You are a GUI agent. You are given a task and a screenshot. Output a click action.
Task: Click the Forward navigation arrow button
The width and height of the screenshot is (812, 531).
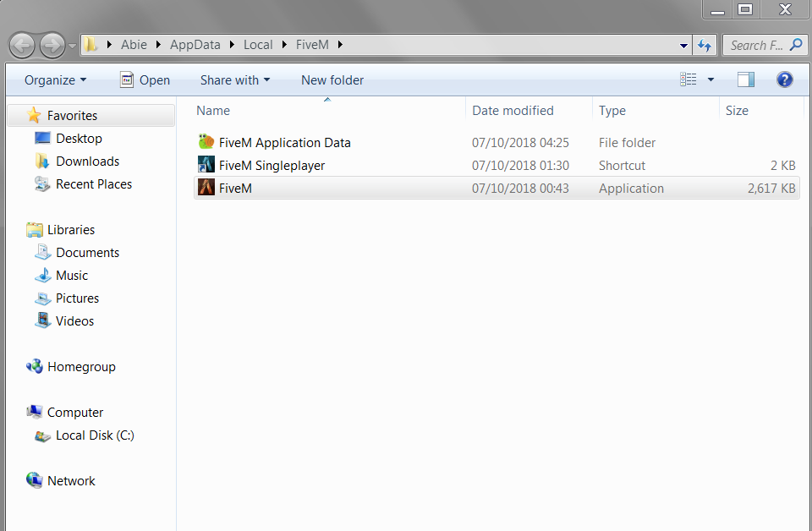point(52,46)
